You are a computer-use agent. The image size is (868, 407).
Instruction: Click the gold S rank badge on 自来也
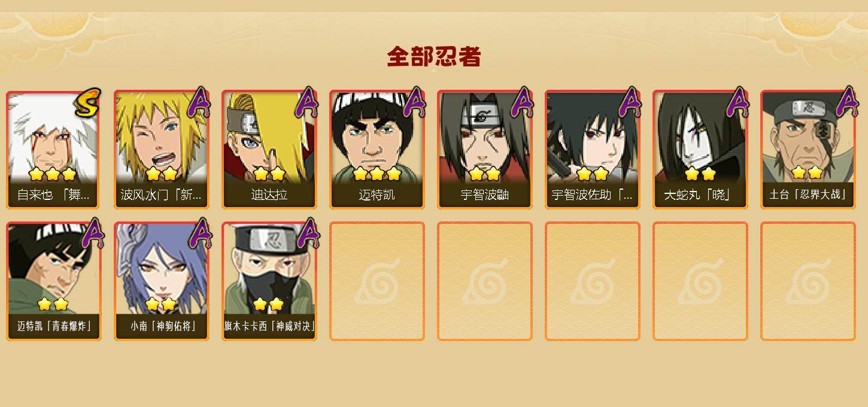click(87, 103)
